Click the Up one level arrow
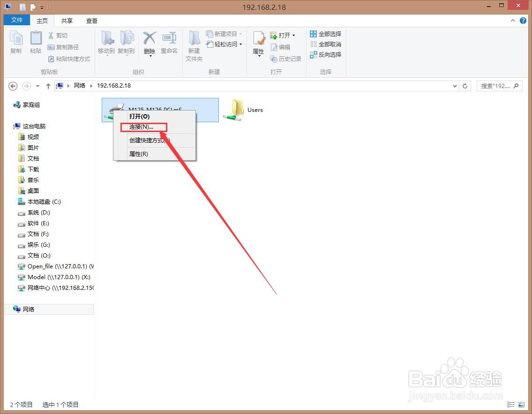The width and height of the screenshot is (532, 414). click(x=48, y=86)
